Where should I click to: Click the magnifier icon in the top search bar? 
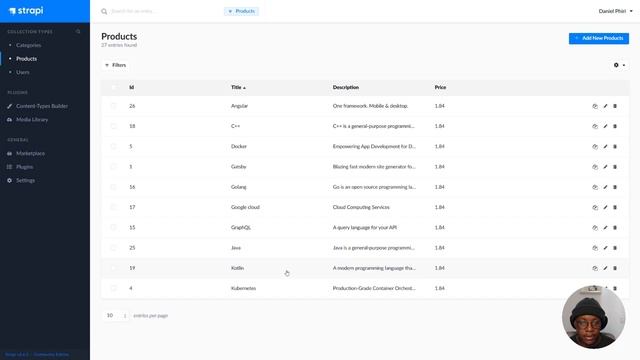coord(104,11)
